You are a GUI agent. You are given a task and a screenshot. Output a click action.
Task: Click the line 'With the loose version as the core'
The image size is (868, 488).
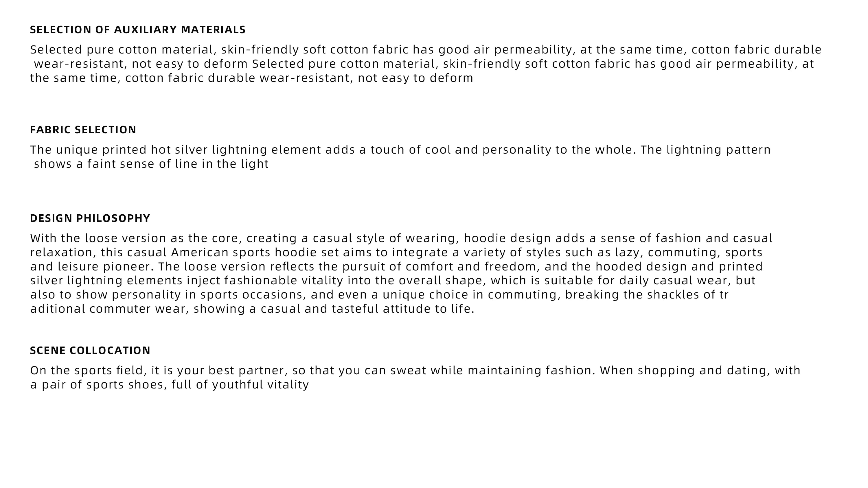click(401, 238)
